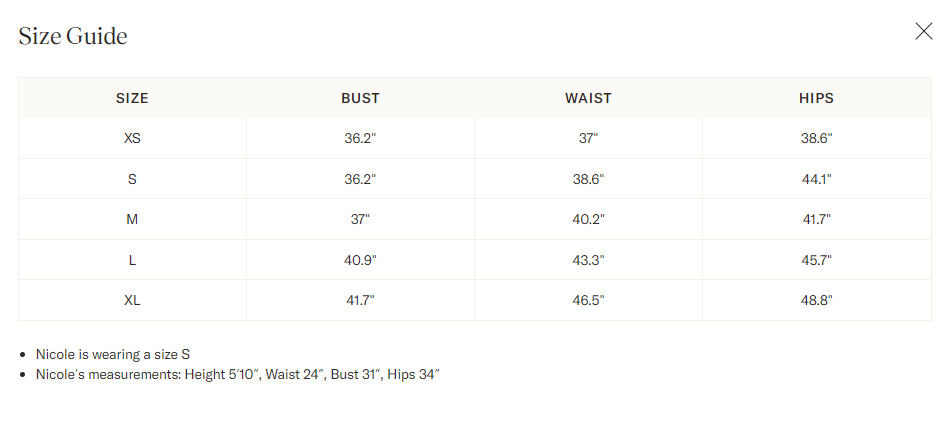
Task: Click the 40.2" waist value for size M
Action: [x=588, y=219]
